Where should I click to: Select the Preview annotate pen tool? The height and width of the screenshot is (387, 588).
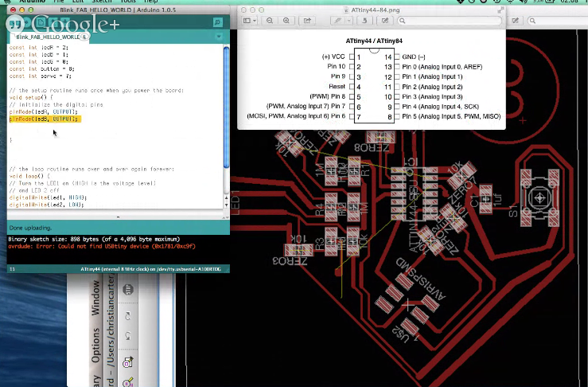coord(338,21)
